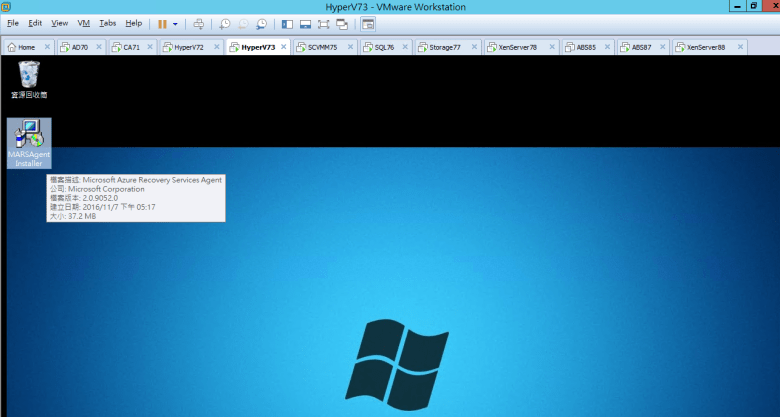Switch to Unity mode icon

coord(342,23)
